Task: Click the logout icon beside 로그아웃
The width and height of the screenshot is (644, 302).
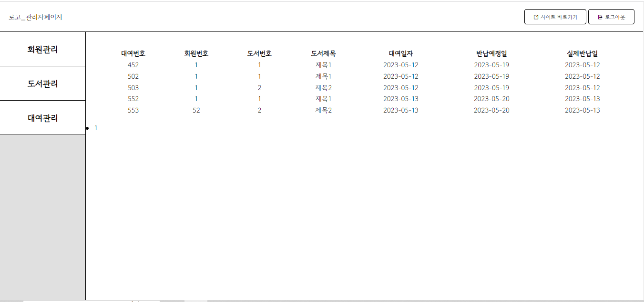Action: point(600,17)
